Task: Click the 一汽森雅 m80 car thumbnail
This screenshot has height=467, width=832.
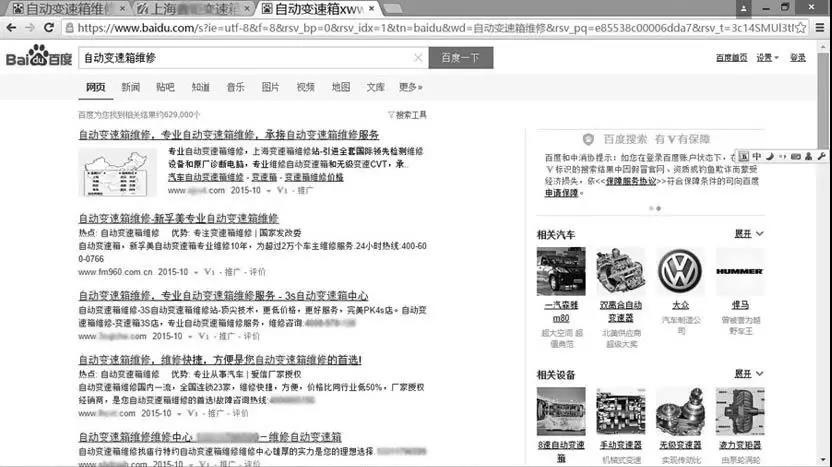Action: click(x=561, y=271)
